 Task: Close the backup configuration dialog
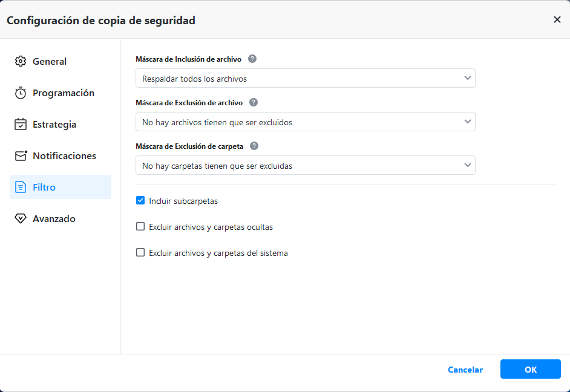(557, 19)
